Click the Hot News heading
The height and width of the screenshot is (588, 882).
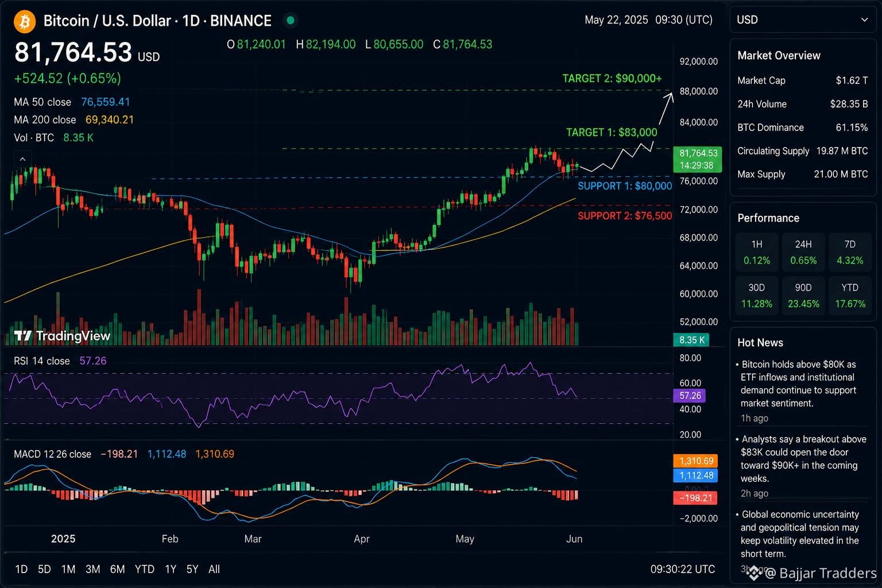760,342
